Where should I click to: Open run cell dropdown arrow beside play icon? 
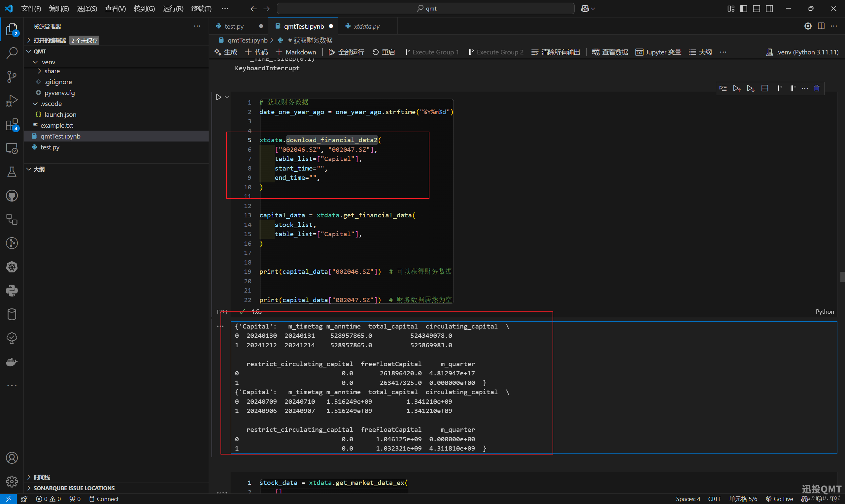tap(227, 97)
